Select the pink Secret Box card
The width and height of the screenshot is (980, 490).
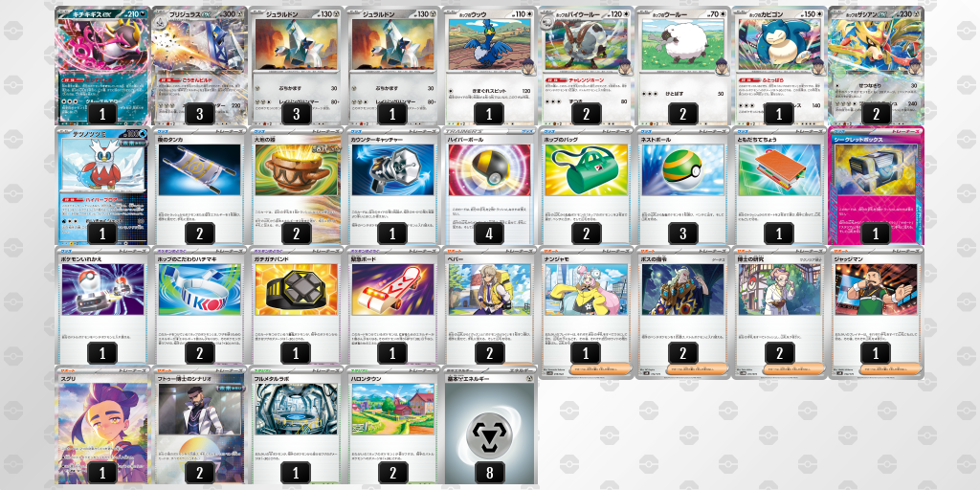(876, 186)
